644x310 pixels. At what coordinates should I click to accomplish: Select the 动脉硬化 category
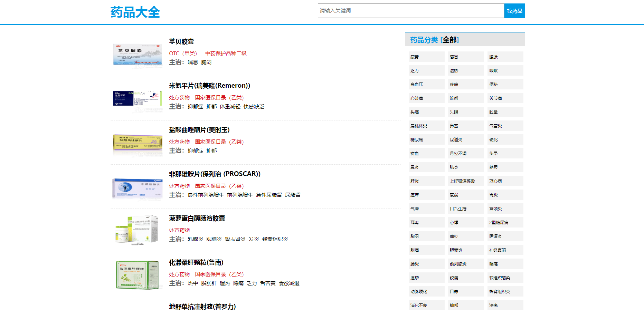(426, 292)
